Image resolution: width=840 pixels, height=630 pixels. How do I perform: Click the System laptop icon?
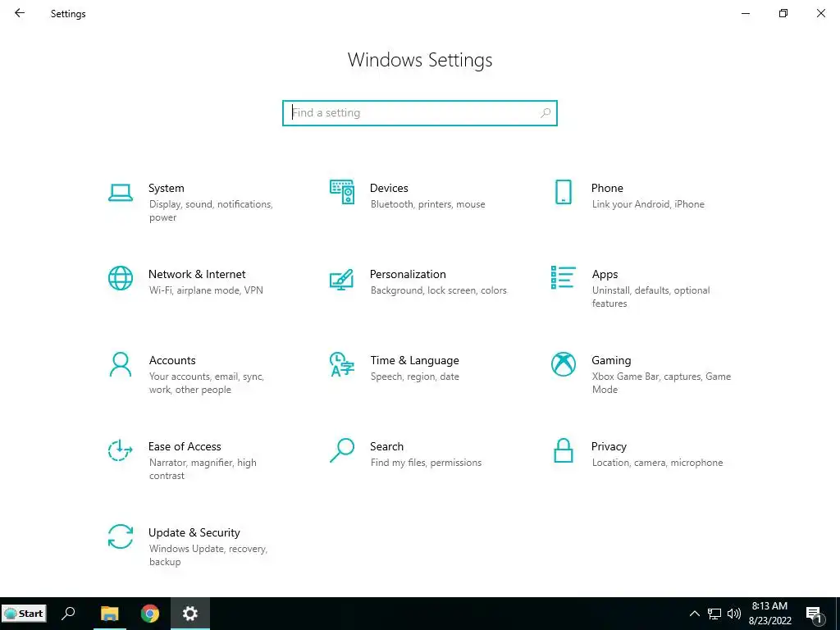point(121,192)
